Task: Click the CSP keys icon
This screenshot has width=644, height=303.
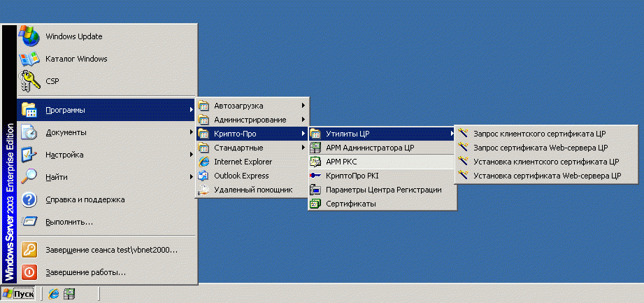Action: (x=29, y=81)
